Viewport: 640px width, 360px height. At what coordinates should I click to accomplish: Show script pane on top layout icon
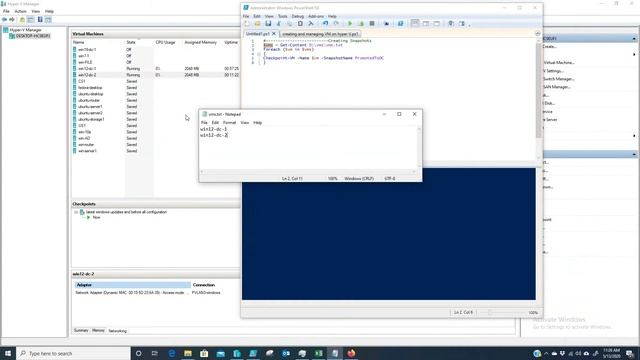click(415, 24)
